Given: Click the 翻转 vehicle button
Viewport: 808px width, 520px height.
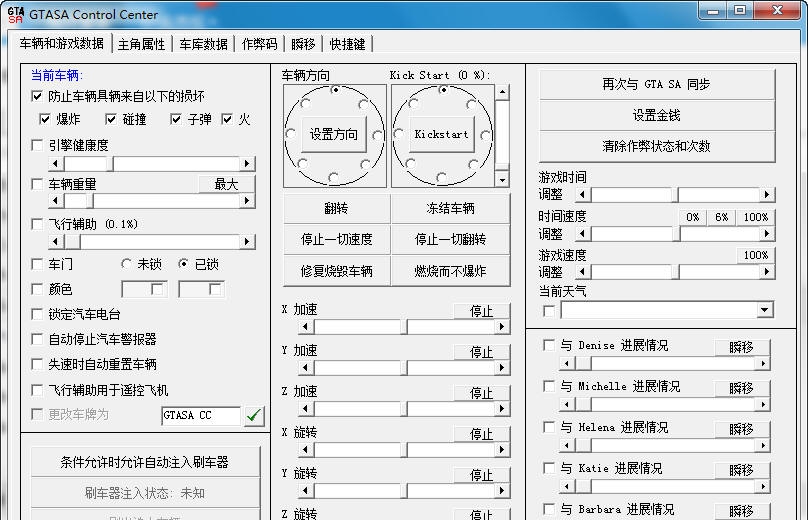Looking at the screenshot, I should click(x=336, y=208).
